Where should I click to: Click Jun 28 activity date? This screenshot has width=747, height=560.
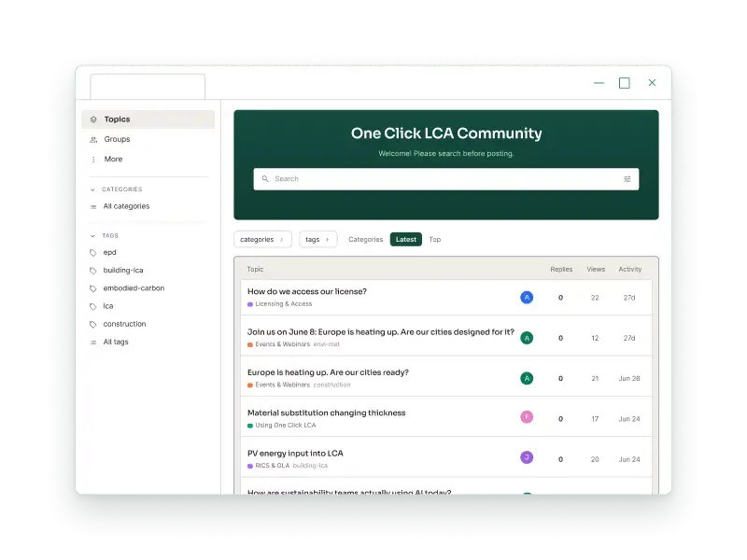(x=629, y=379)
